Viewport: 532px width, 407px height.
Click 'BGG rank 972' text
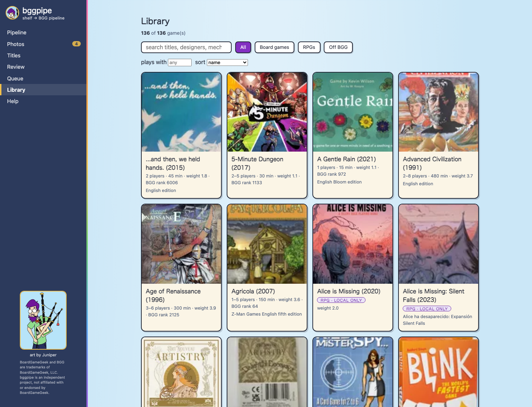coord(332,174)
